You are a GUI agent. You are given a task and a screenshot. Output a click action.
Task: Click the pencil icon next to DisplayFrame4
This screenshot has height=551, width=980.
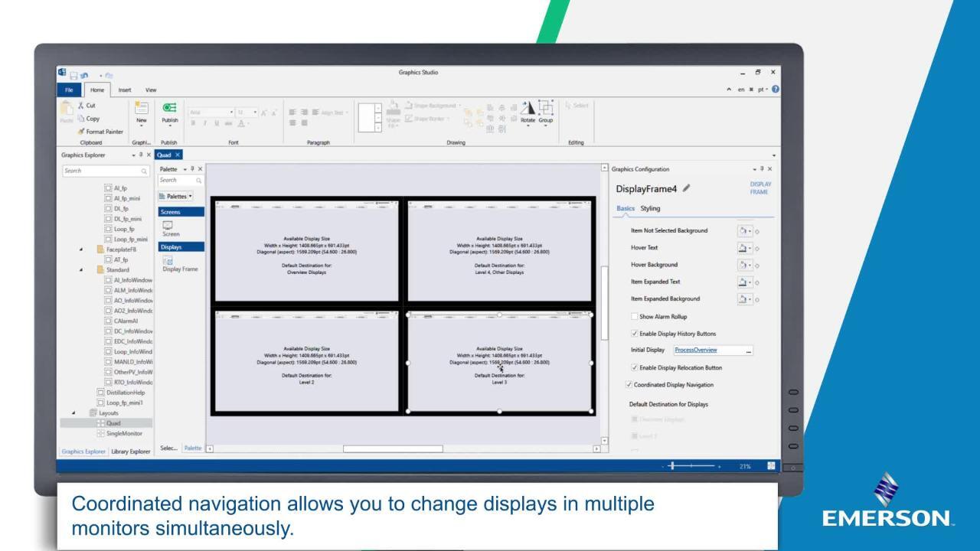pyautogui.click(x=687, y=189)
